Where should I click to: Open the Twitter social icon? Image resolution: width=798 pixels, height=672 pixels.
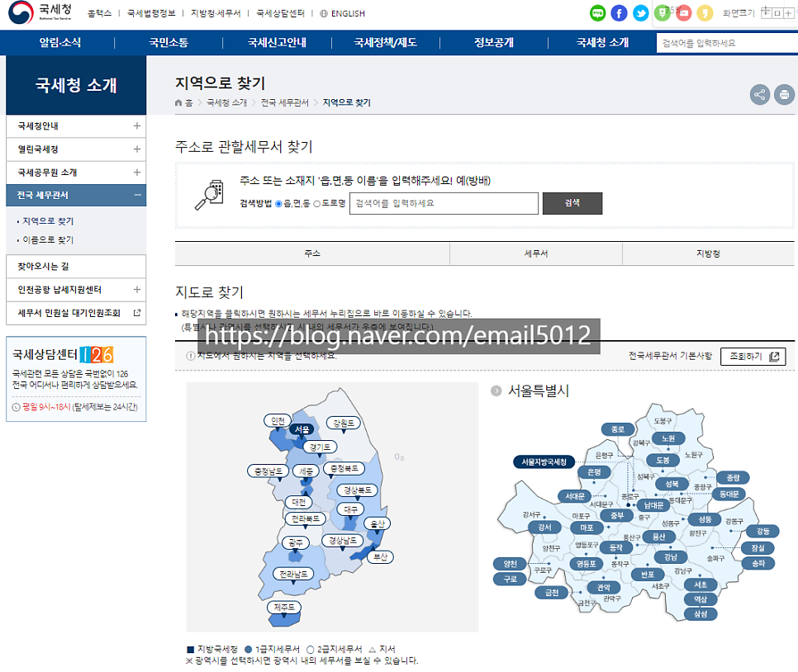point(640,13)
